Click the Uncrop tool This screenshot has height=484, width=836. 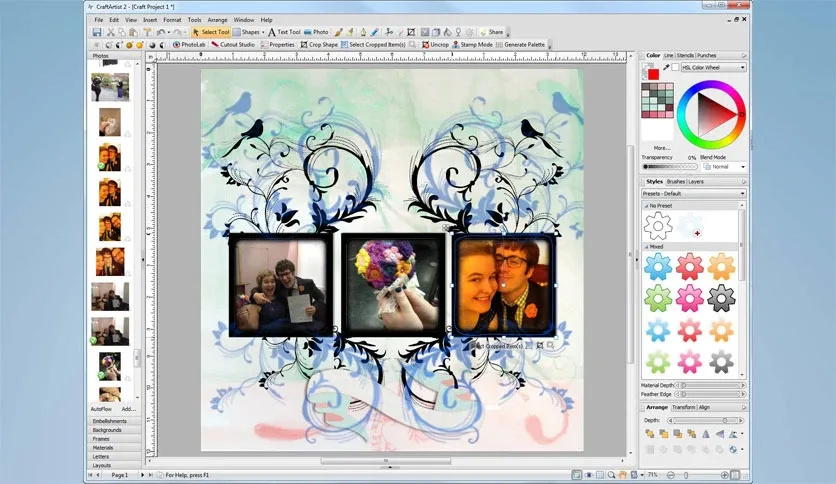coord(435,45)
